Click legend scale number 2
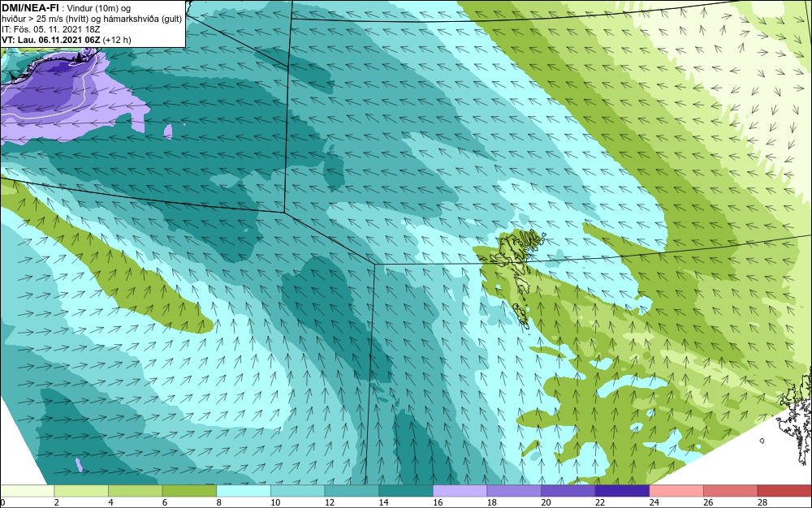The image size is (812, 508). tap(56, 502)
